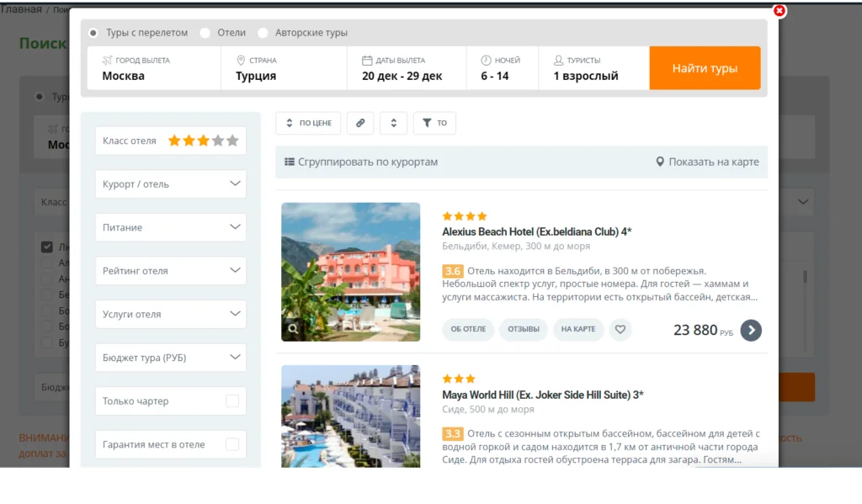
Task: Open the Alexius Beach Hotel photo
Action: click(x=351, y=272)
